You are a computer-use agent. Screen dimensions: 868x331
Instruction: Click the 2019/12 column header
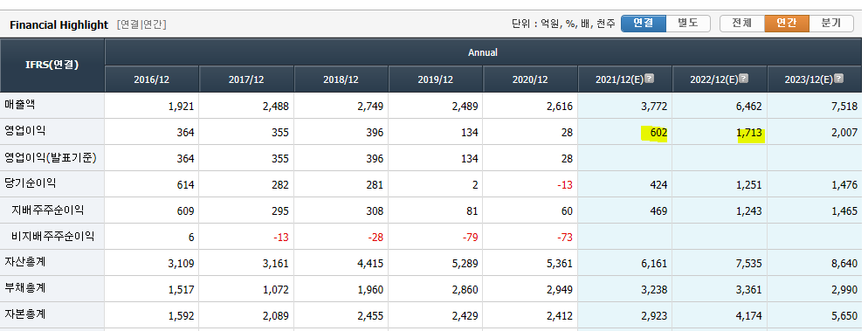tap(436, 79)
